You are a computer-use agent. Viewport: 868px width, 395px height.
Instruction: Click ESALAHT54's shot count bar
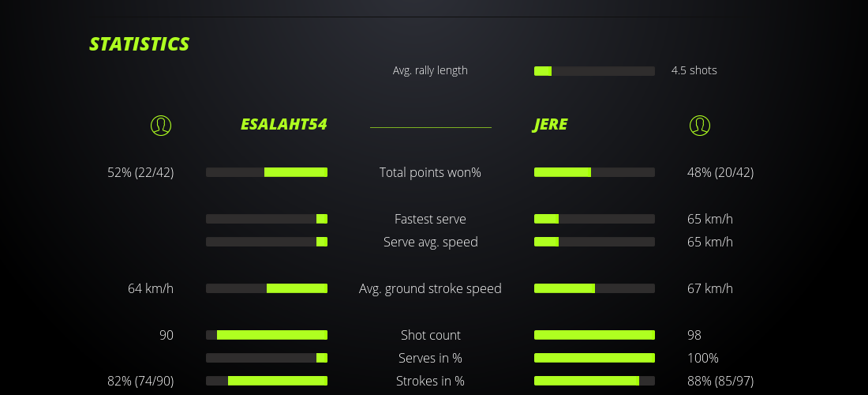(267, 335)
